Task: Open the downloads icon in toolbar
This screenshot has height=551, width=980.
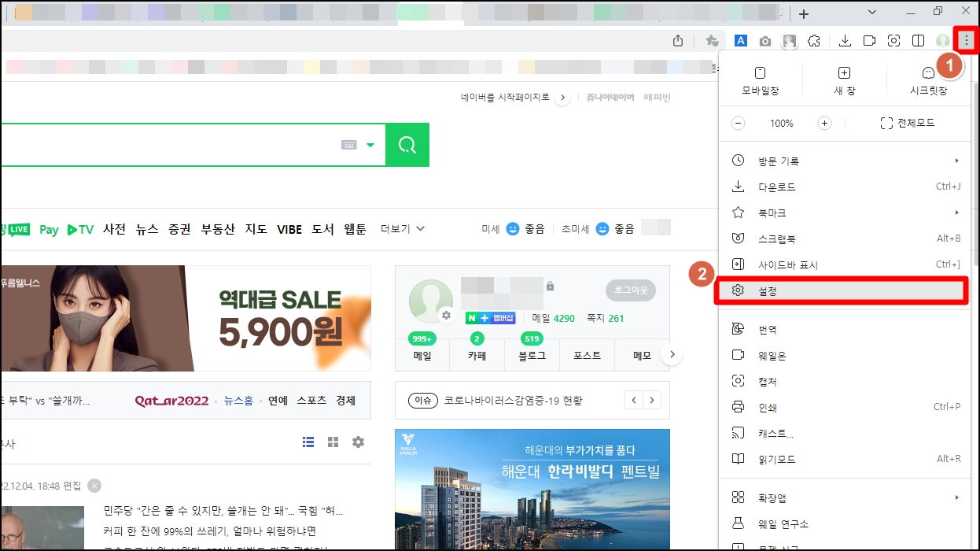Action: [844, 40]
